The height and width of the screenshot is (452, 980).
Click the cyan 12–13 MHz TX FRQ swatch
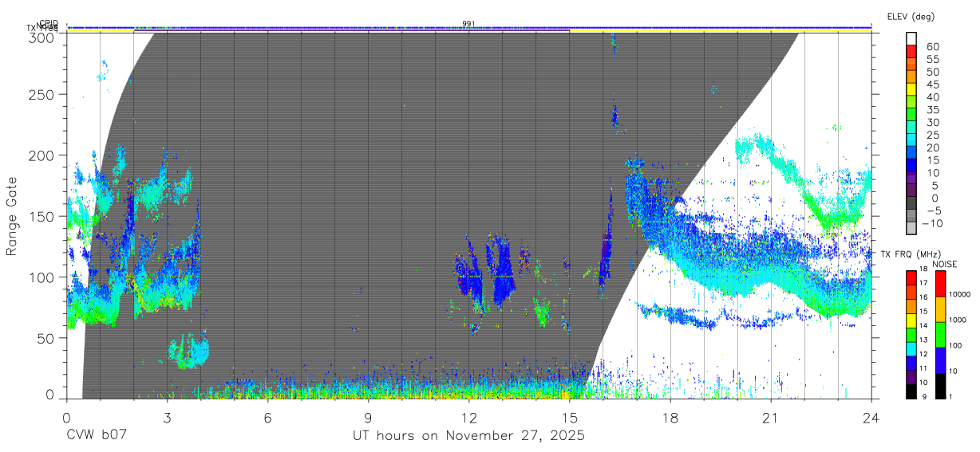pos(911,348)
